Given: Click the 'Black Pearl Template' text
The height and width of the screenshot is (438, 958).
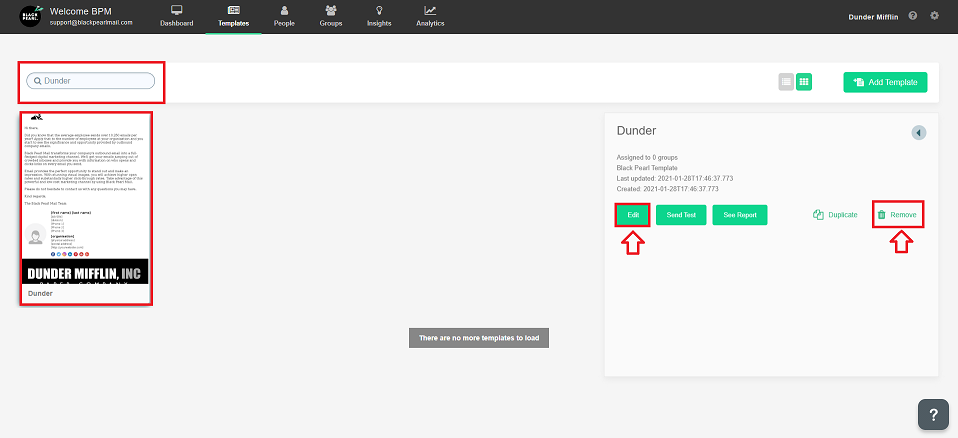Looking at the screenshot, I should [x=647, y=167].
